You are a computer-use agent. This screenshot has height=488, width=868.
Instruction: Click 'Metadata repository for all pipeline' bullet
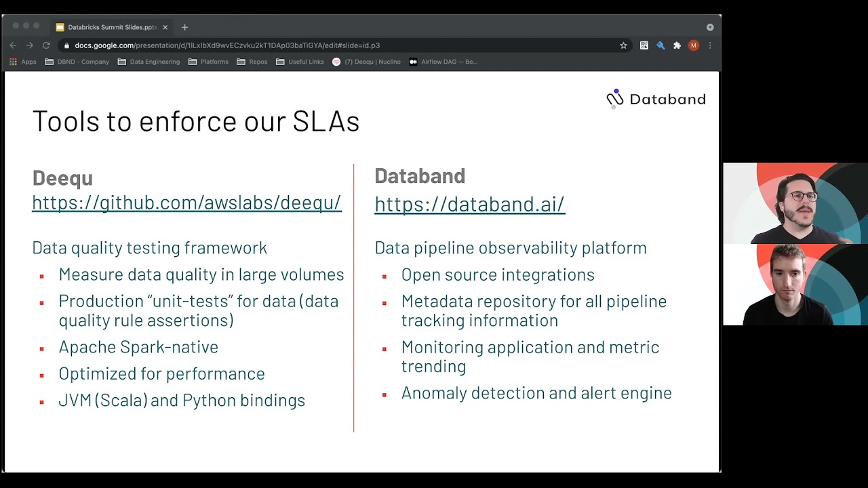[x=534, y=310]
